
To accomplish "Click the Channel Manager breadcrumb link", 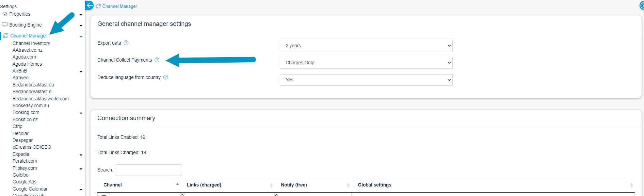I will pos(119,6).
